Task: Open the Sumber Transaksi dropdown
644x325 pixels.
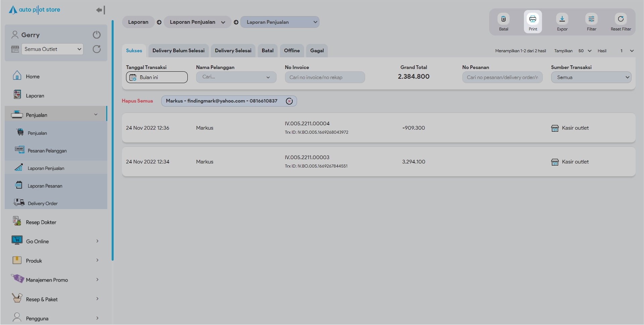Action: pos(591,77)
